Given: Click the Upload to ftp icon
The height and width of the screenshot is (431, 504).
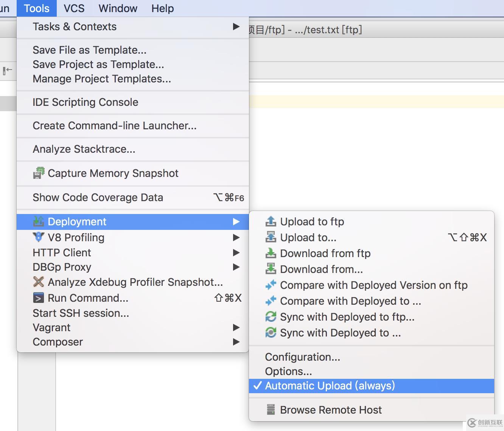Looking at the screenshot, I should pos(271,222).
